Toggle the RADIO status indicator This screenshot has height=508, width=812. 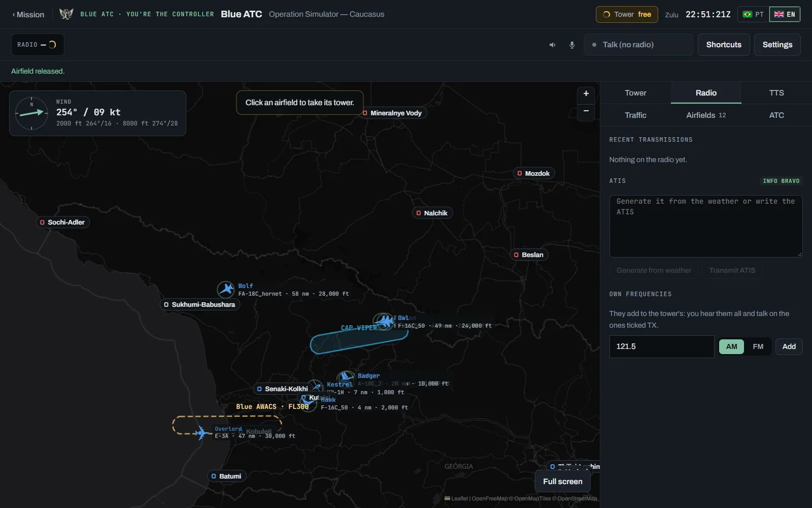[38, 45]
